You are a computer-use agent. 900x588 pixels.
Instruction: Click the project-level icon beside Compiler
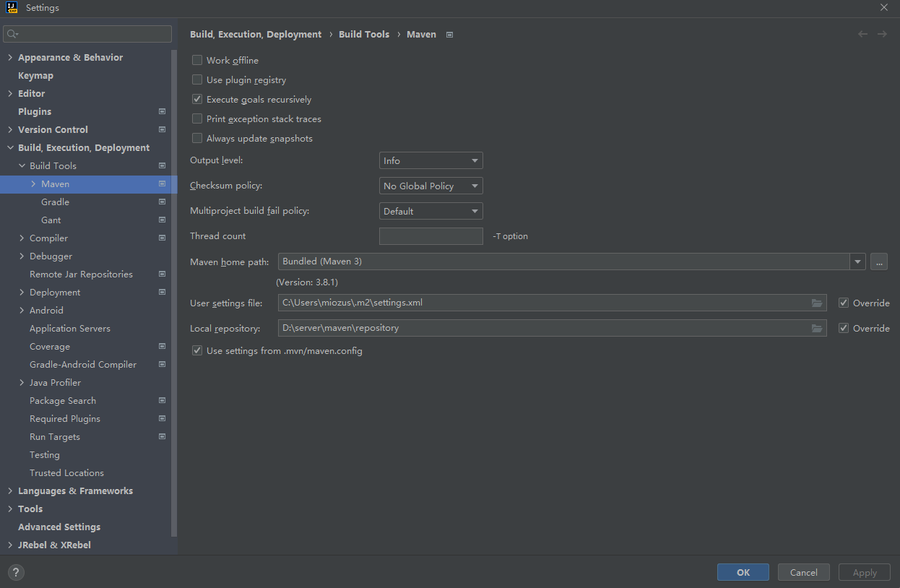[x=162, y=238]
